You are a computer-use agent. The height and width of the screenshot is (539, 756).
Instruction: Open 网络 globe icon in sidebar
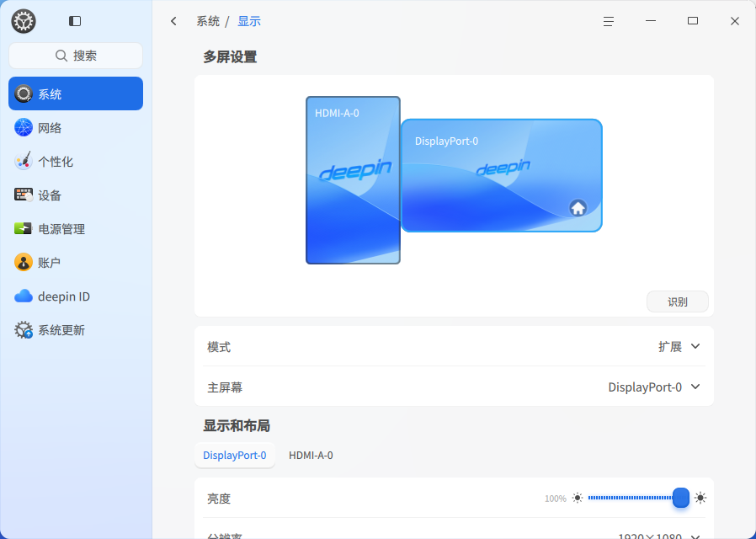click(23, 127)
